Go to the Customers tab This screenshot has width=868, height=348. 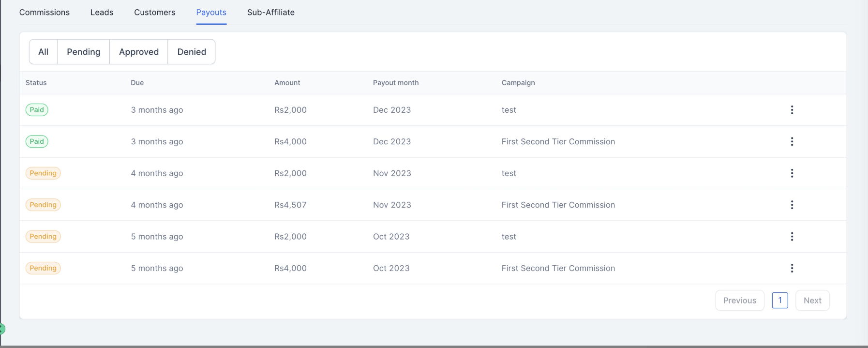click(x=155, y=13)
